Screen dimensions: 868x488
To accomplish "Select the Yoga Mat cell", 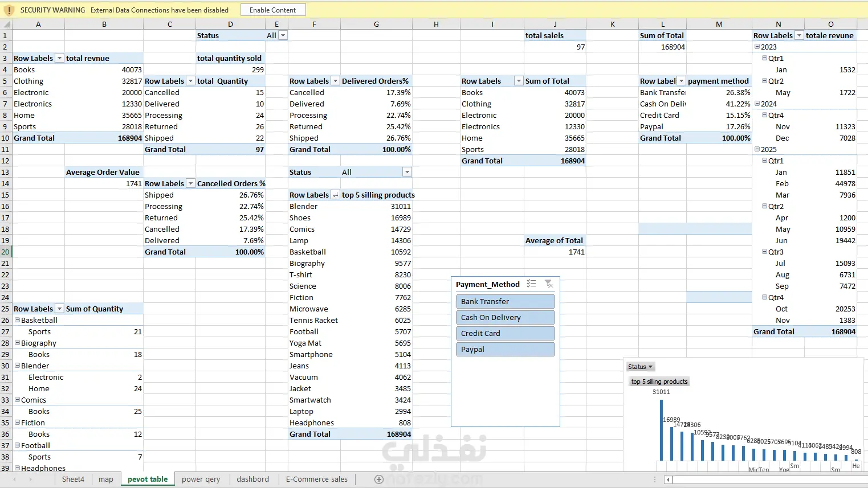I will click(x=314, y=343).
